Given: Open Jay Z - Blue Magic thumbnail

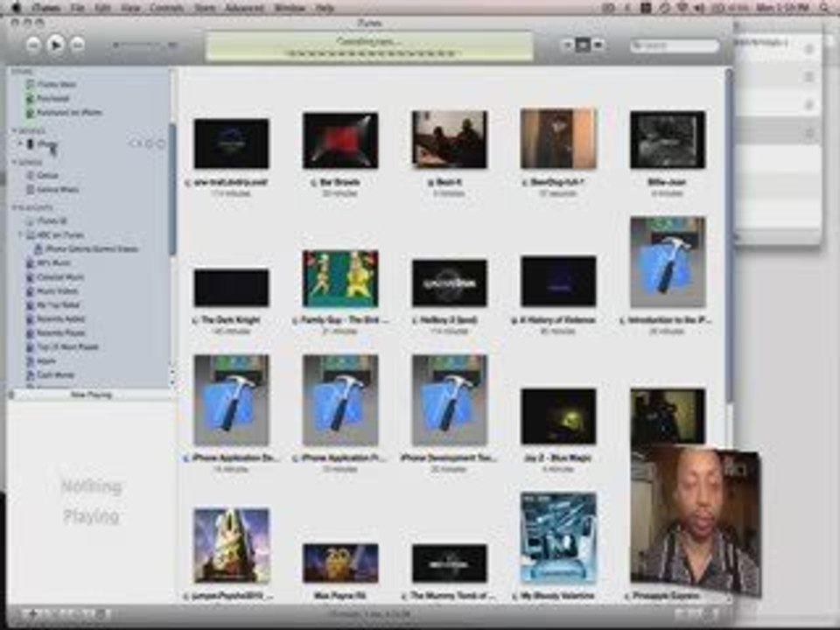Looking at the screenshot, I should [x=558, y=416].
